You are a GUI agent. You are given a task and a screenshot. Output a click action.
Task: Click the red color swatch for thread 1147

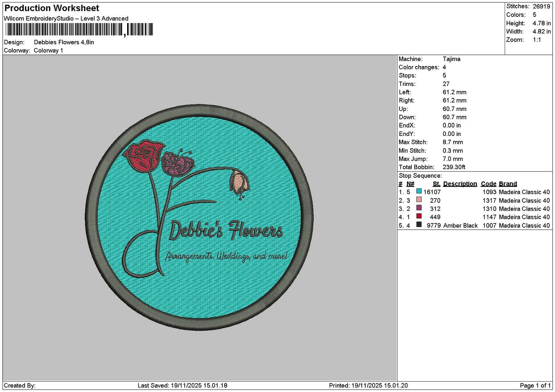[x=419, y=216]
